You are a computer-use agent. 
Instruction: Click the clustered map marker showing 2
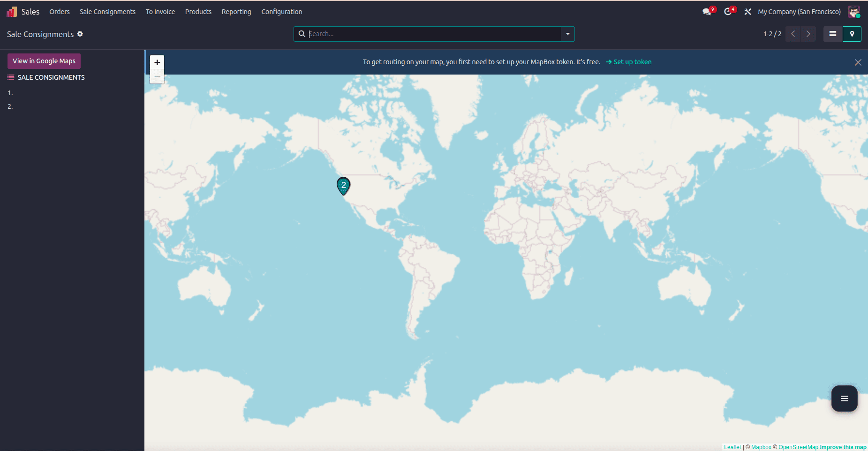coord(343,185)
